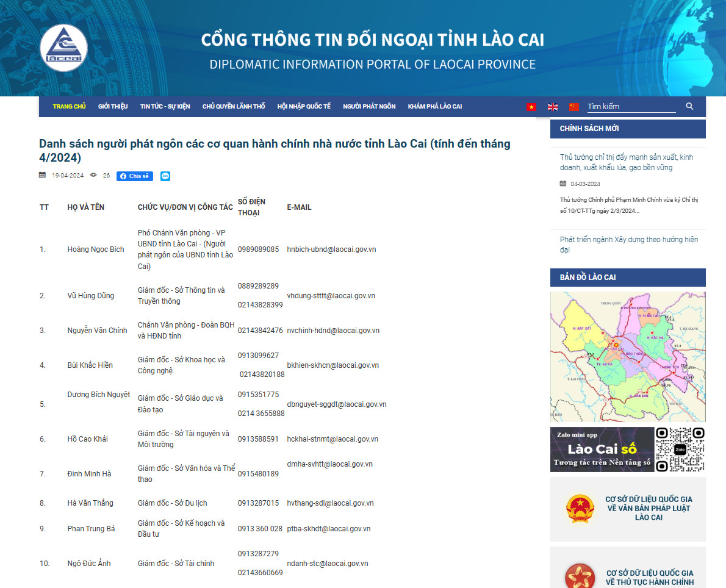Open the Trang chủ menu item
This screenshot has width=726, height=588.
coord(69,107)
